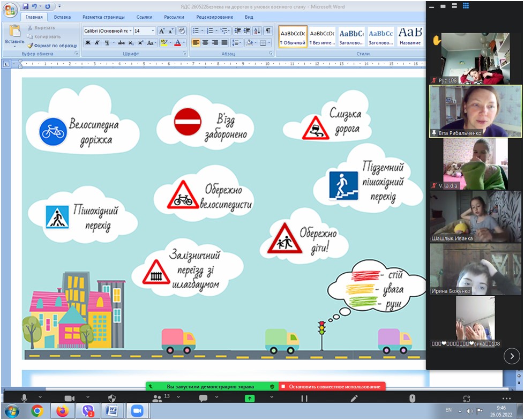
Task: Click the Zoom microphone icon
Action: point(24,398)
